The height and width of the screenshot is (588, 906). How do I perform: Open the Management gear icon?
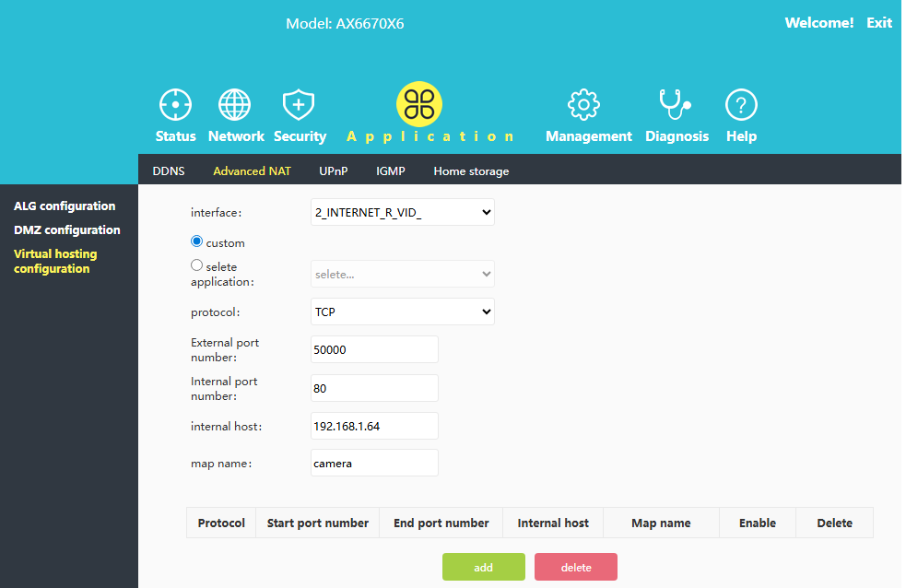tap(583, 105)
